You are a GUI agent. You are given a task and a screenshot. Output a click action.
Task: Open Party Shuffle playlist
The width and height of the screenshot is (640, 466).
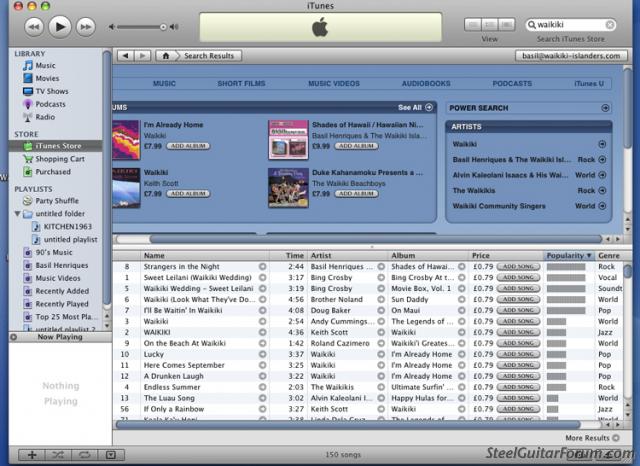pos(57,201)
